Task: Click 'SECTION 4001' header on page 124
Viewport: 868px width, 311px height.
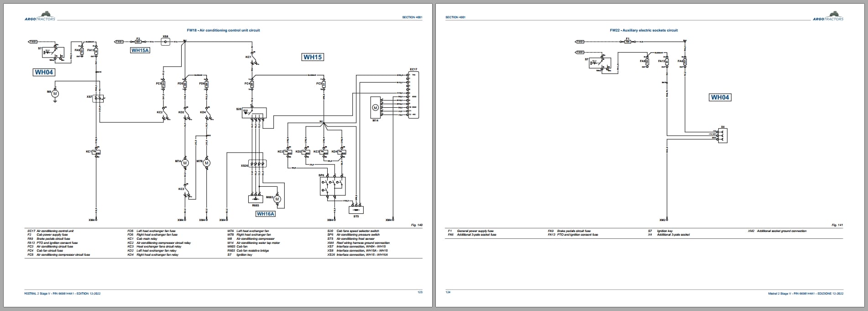Action: pyautogui.click(x=455, y=17)
